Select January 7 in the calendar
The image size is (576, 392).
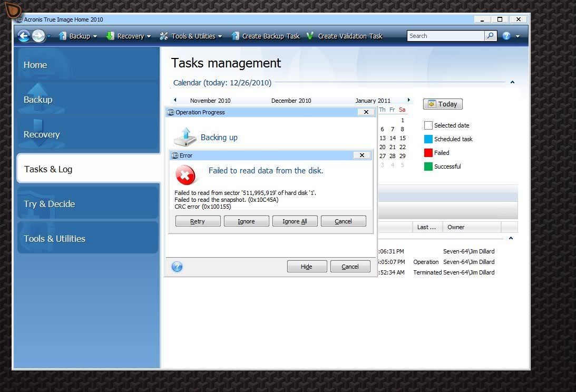[x=392, y=129]
